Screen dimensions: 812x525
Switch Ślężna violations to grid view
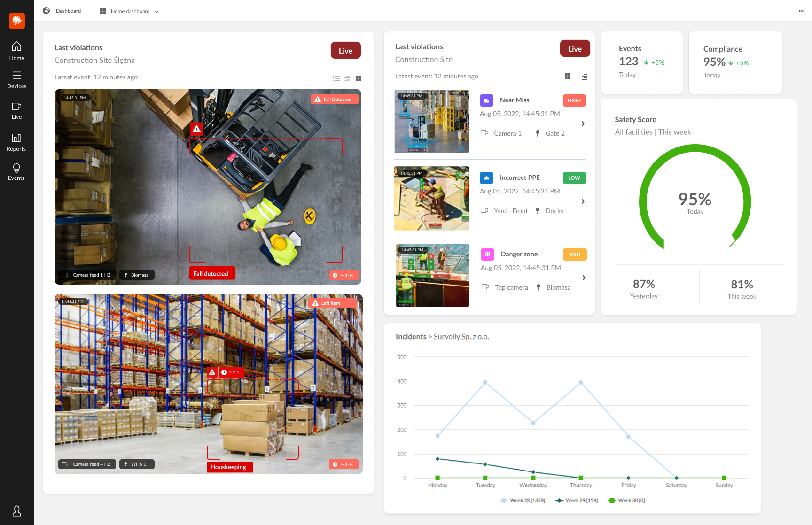(358, 78)
